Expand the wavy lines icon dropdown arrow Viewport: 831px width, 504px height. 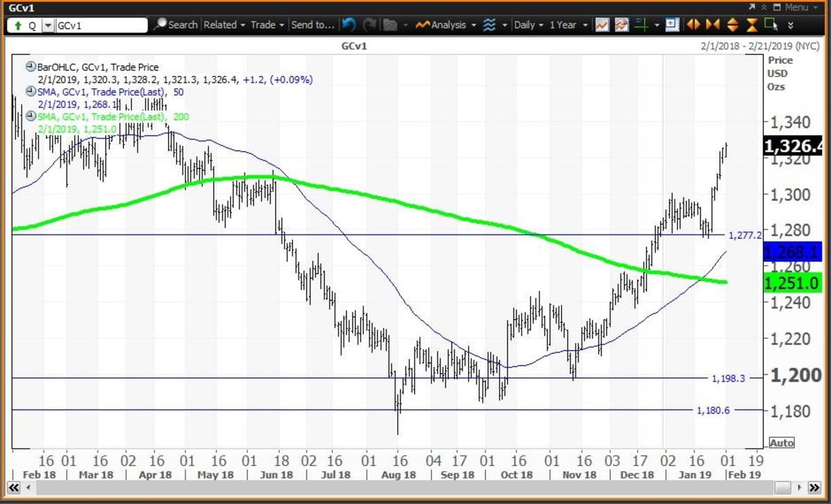pos(504,25)
